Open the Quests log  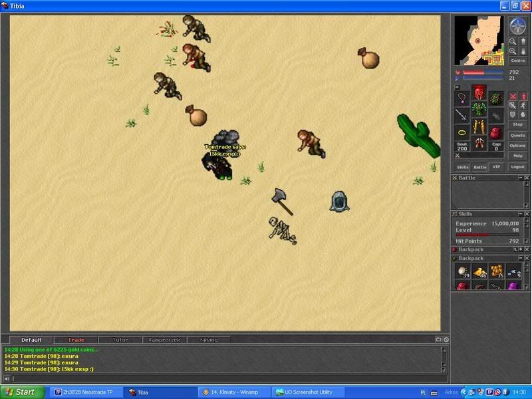click(518, 136)
